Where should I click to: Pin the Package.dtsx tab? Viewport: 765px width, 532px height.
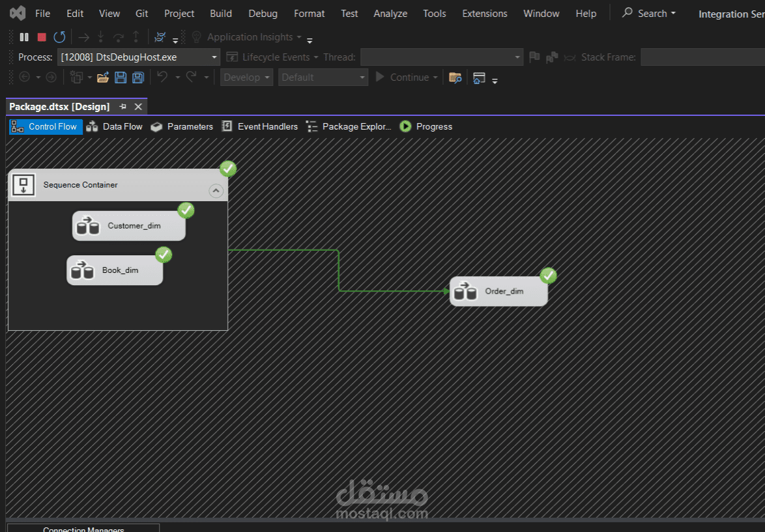(123, 106)
